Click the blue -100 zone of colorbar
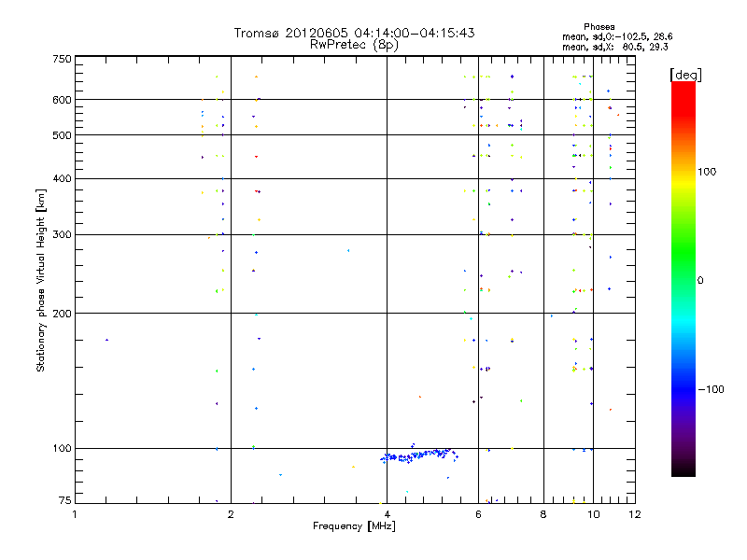Image resolution: width=747 pixels, height=560 pixels. [684, 389]
